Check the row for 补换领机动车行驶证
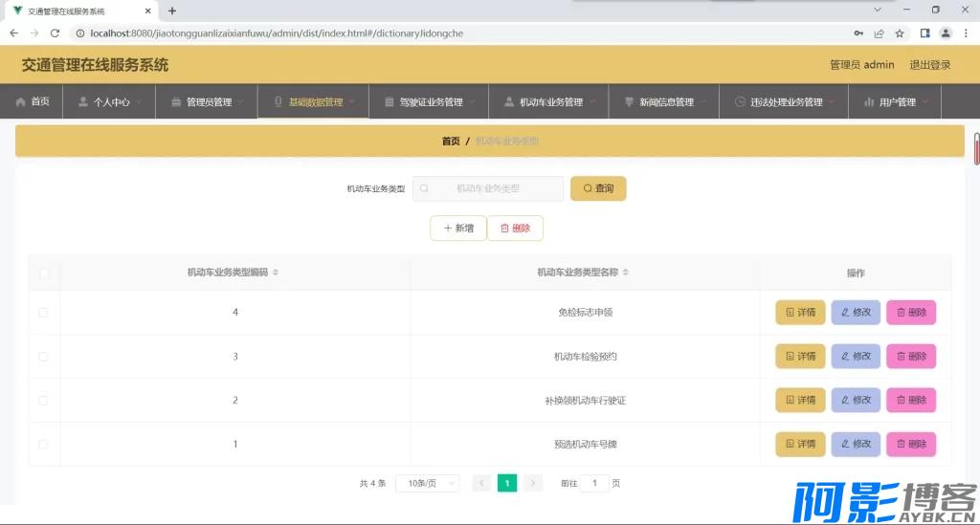The image size is (980, 525). tap(43, 400)
